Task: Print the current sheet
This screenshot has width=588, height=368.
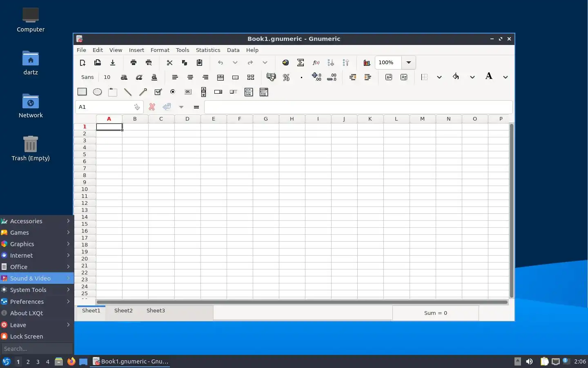Action: click(x=134, y=63)
